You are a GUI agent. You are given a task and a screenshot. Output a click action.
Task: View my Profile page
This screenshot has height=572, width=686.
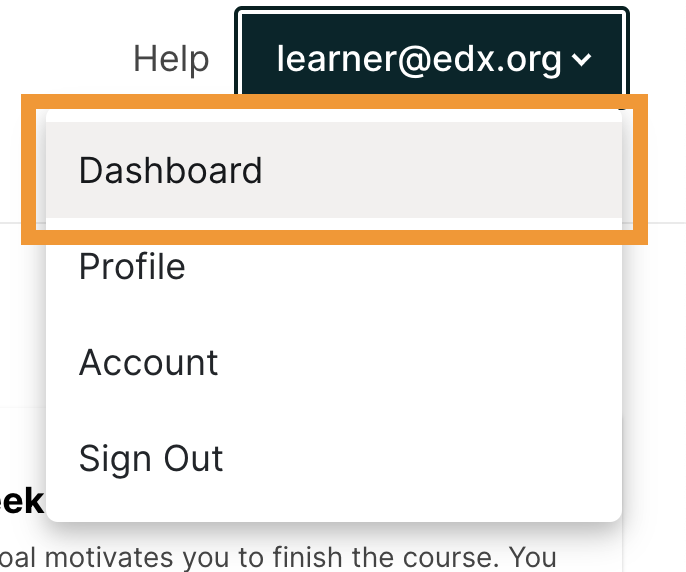132,267
